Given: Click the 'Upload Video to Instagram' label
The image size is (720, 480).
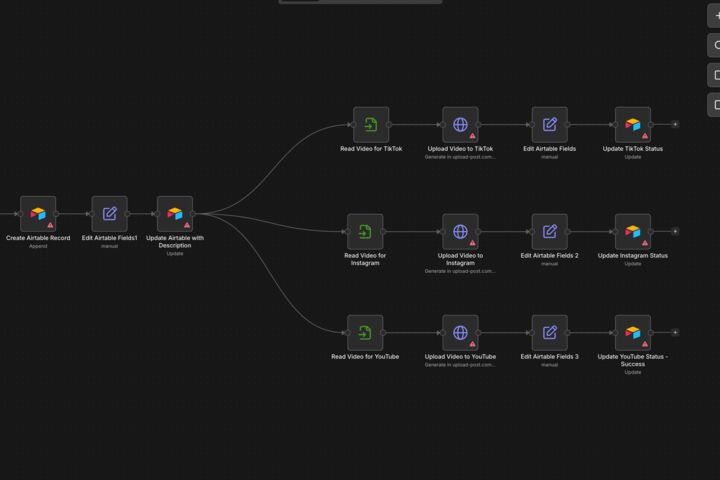Looking at the screenshot, I should [460, 259].
